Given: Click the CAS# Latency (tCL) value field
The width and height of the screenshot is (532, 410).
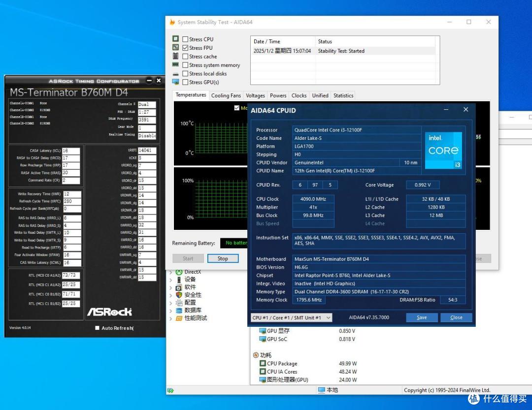Looking at the screenshot, I should coord(71,151).
